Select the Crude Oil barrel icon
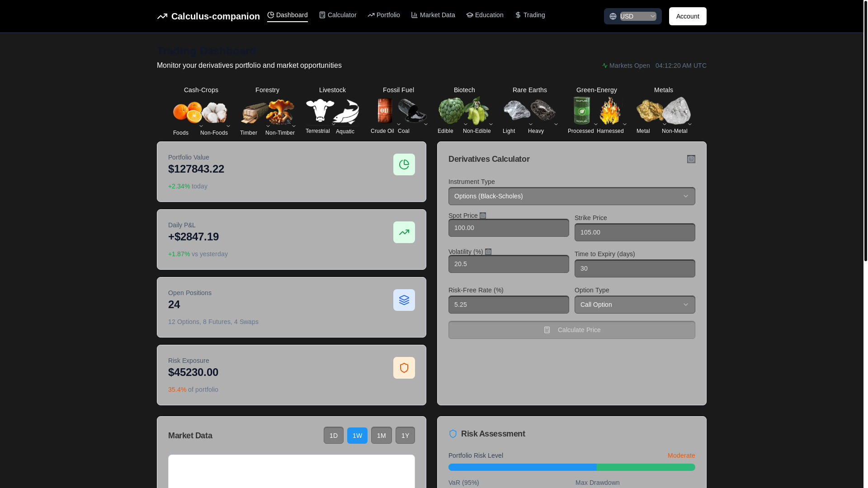868x488 pixels. tap(385, 110)
